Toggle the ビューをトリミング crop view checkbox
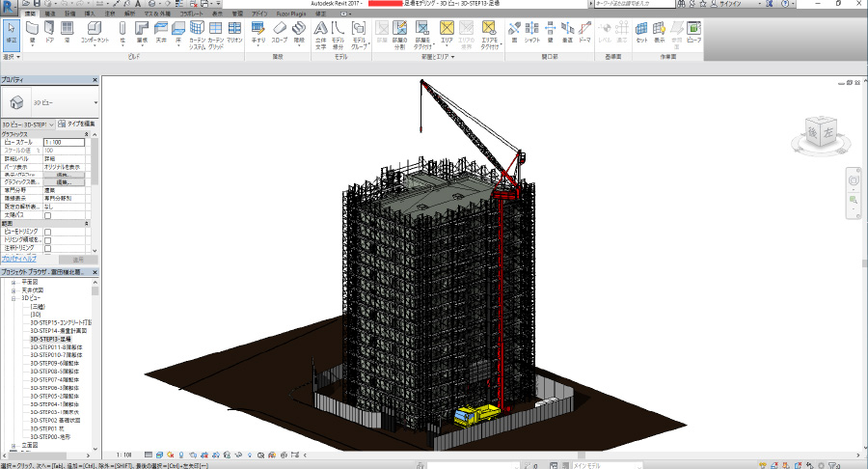This screenshot has height=469, width=868. [x=47, y=232]
